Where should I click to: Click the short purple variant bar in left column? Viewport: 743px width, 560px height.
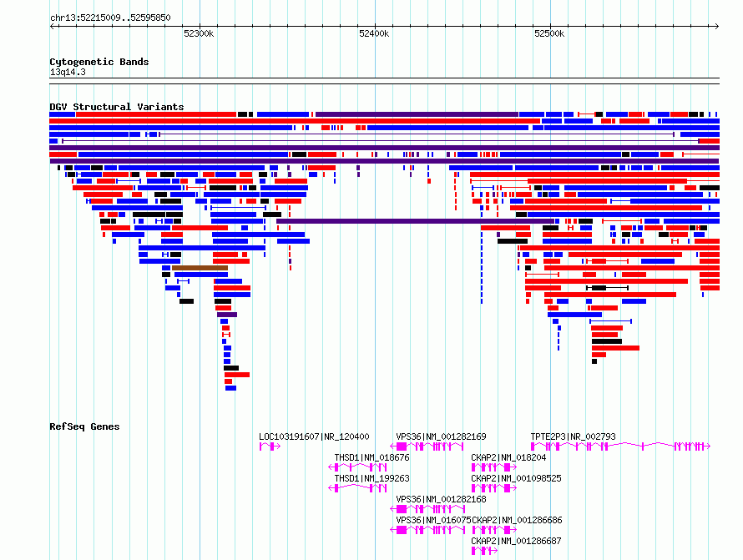tap(227, 315)
